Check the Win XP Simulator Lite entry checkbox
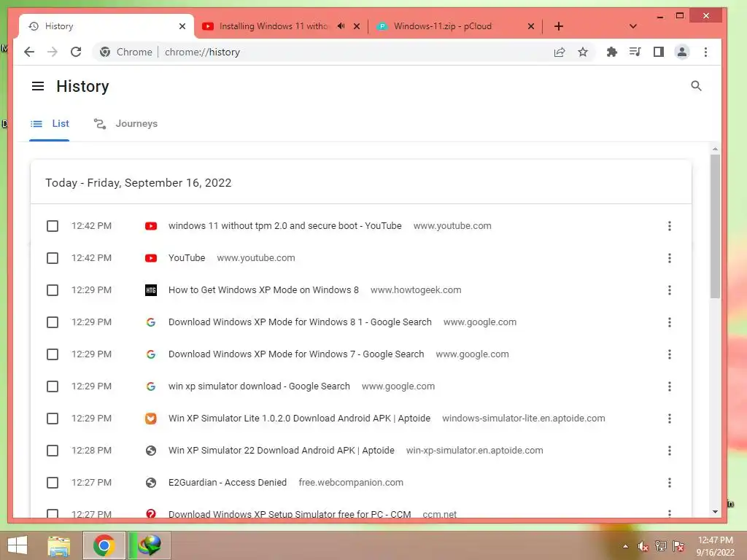Screen dimensions: 747x560 click(x=53, y=419)
